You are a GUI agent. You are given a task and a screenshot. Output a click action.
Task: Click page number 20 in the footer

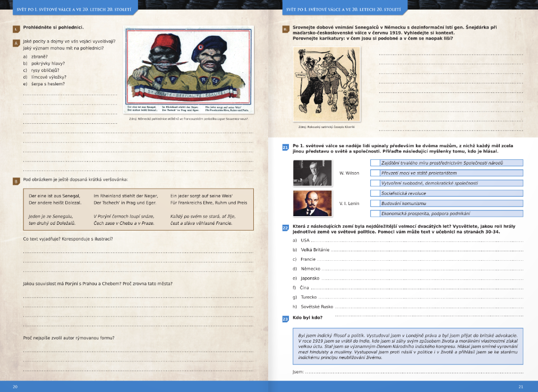[x=15, y=387]
